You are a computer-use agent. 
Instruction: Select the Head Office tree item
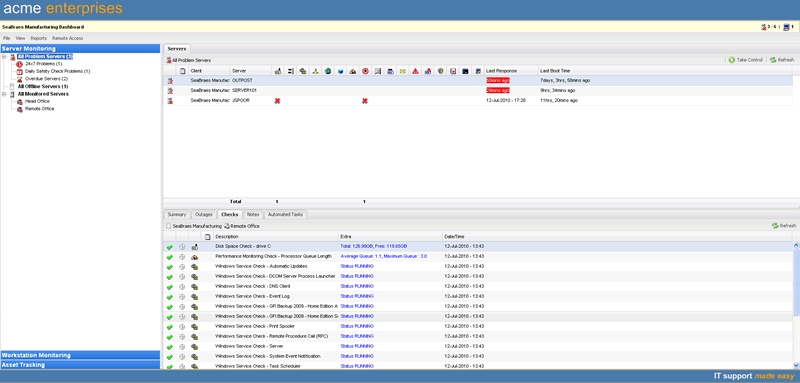tap(37, 101)
